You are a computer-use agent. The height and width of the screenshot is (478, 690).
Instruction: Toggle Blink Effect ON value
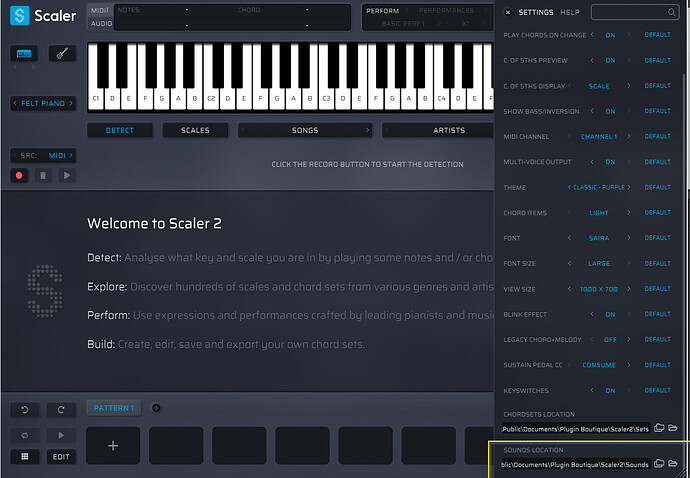(610, 315)
